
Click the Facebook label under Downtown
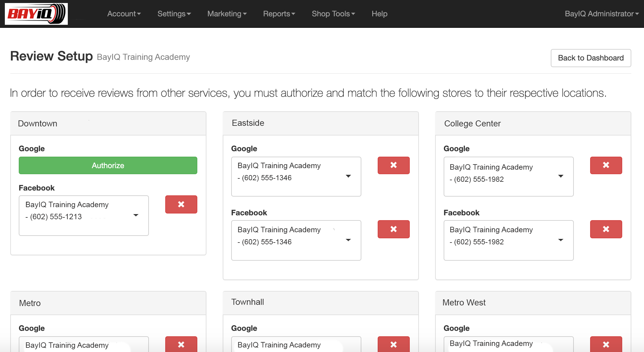click(37, 188)
